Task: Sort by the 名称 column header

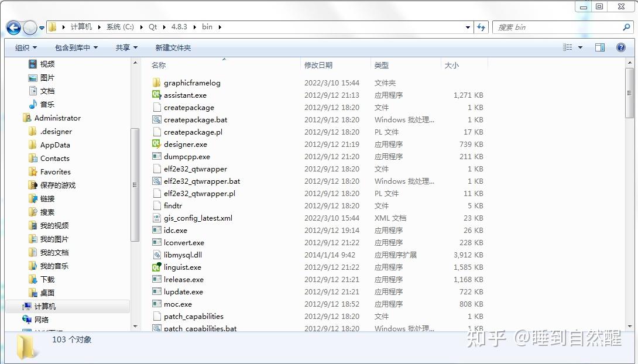Action: pos(158,65)
